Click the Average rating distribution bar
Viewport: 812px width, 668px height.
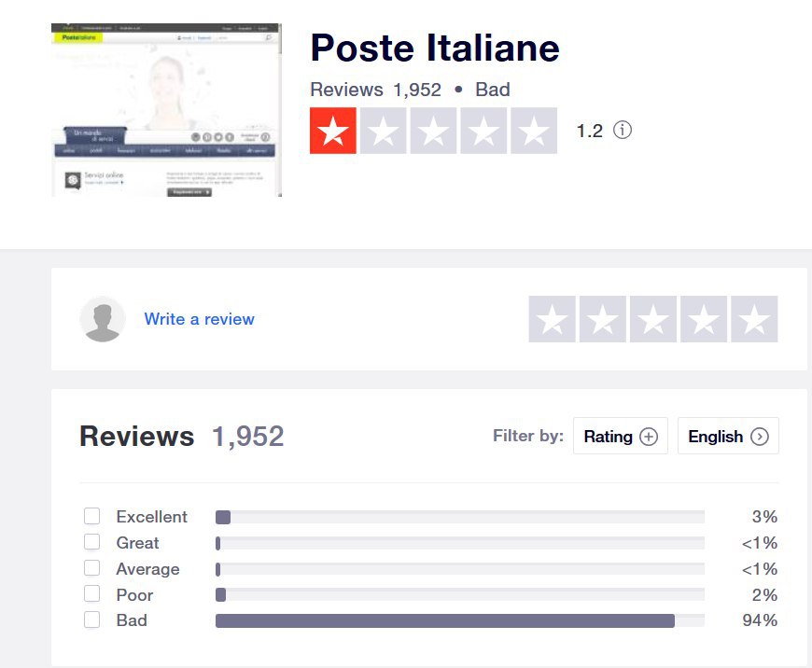coord(460,569)
